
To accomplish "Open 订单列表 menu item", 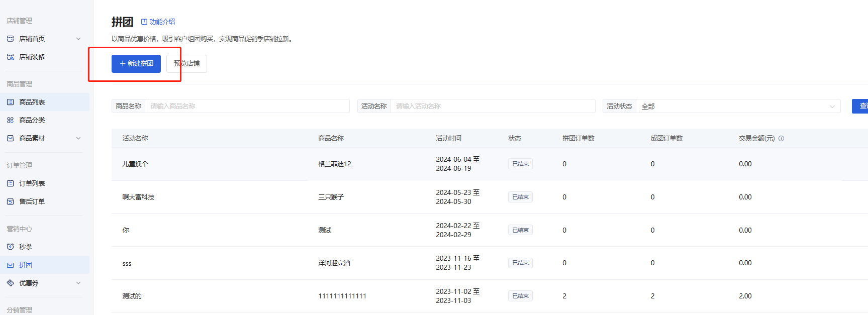I will click(x=45, y=183).
